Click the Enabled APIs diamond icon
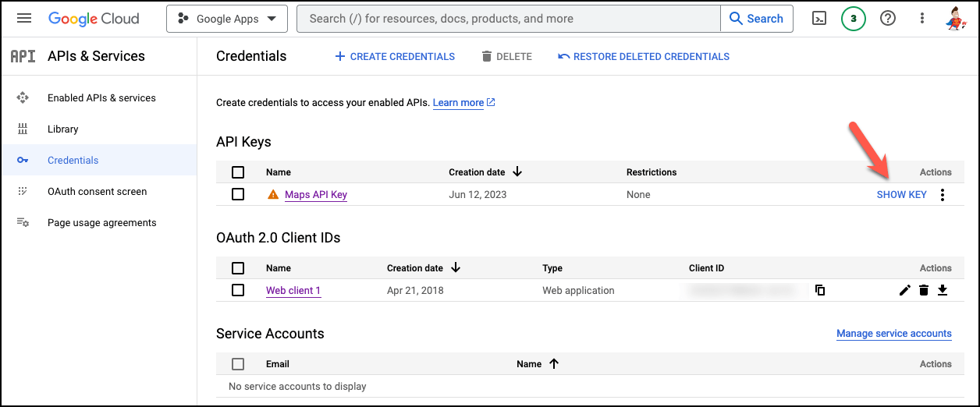 23,97
